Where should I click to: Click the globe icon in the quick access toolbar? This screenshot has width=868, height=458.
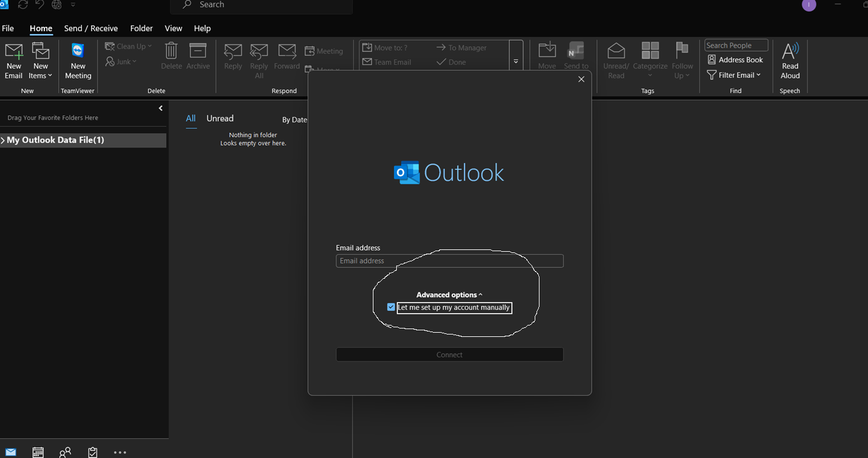57,5
